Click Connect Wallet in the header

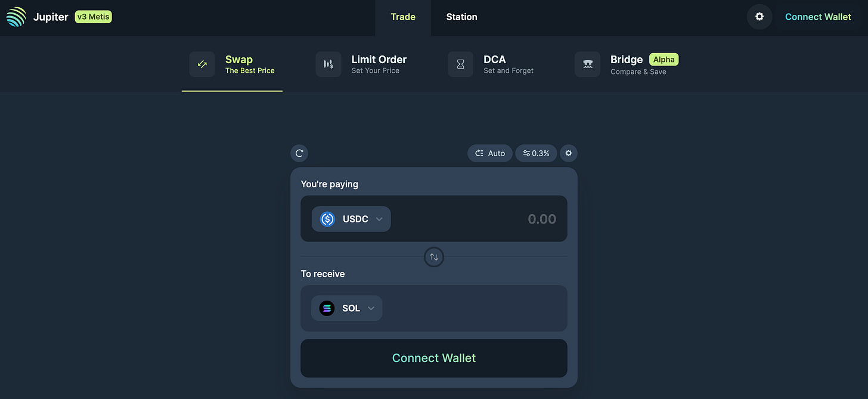[818, 17]
